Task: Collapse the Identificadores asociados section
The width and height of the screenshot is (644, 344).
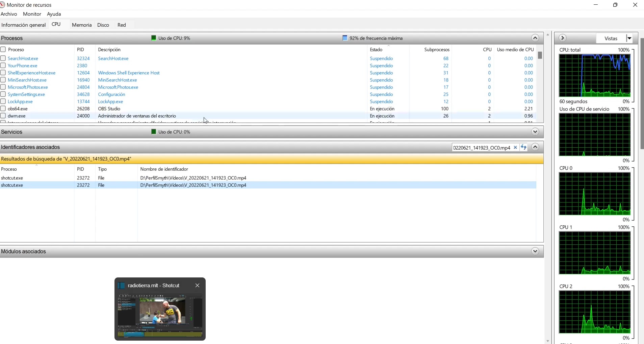Action: (x=535, y=147)
